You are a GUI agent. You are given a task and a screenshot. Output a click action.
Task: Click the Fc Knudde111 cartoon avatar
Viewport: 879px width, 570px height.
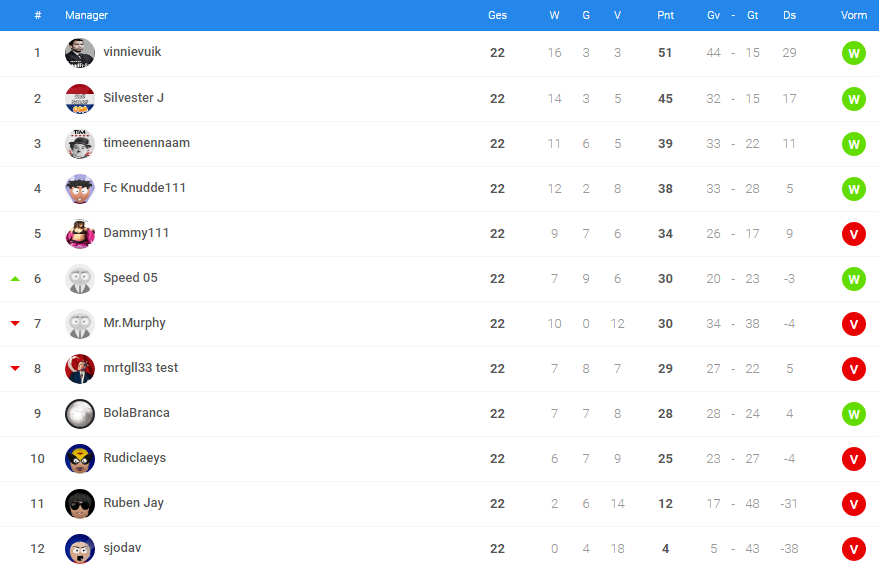pyautogui.click(x=80, y=189)
